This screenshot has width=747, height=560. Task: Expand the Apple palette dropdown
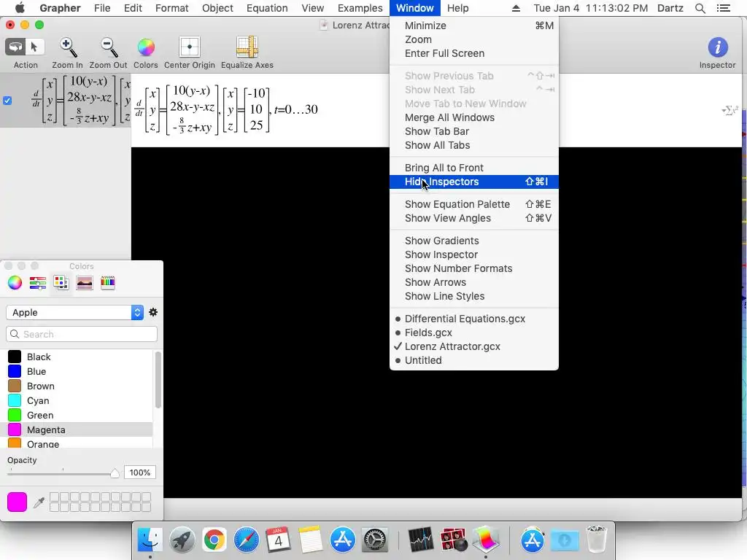[75, 312]
